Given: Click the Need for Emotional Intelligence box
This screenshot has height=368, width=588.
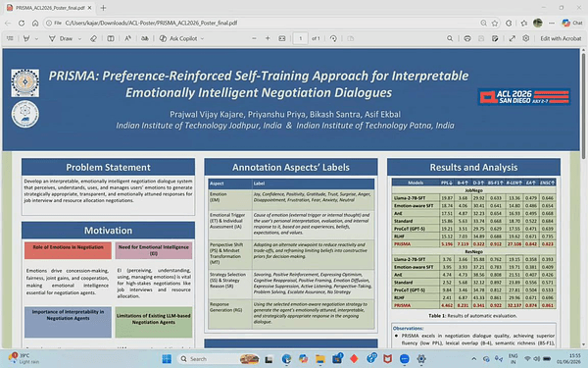Looking at the screenshot, I should tap(154, 250).
